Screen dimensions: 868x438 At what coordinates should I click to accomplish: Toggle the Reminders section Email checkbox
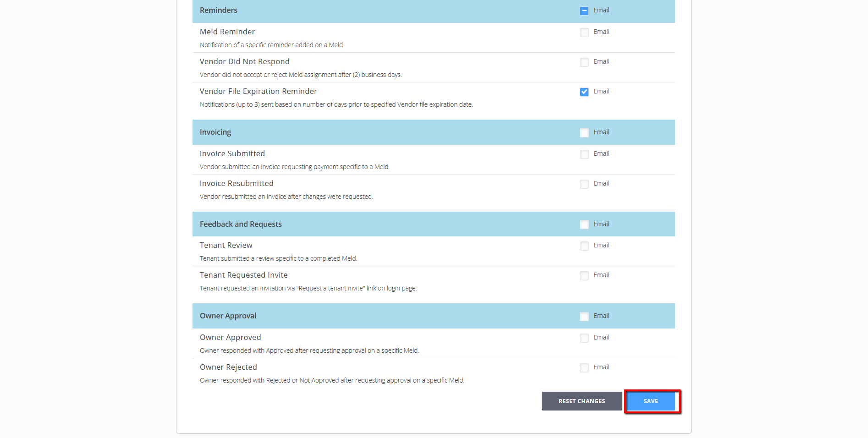(x=584, y=11)
